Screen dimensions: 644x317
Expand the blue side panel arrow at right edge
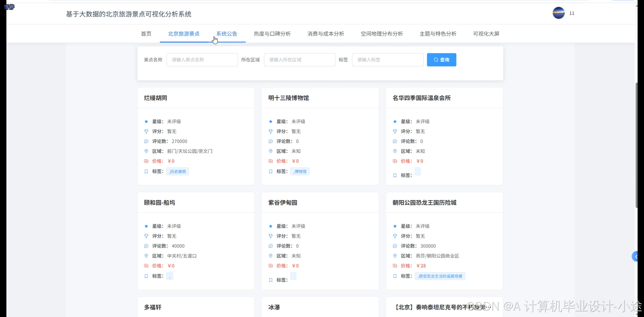(635, 257)
